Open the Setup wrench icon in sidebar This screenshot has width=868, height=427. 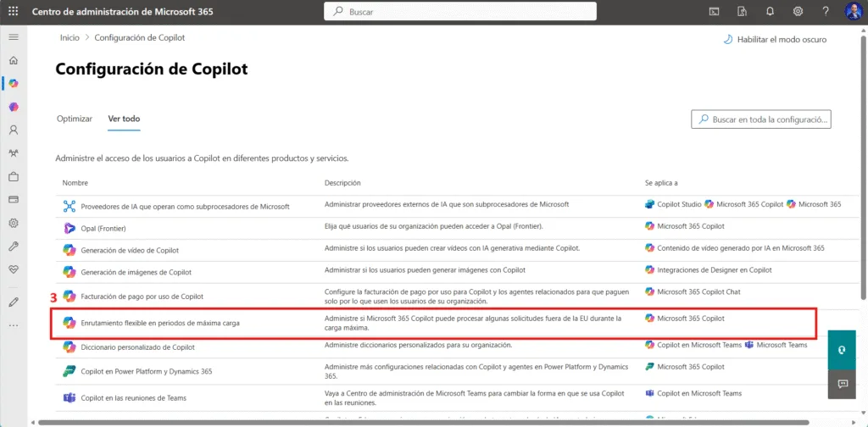(14, 247)
